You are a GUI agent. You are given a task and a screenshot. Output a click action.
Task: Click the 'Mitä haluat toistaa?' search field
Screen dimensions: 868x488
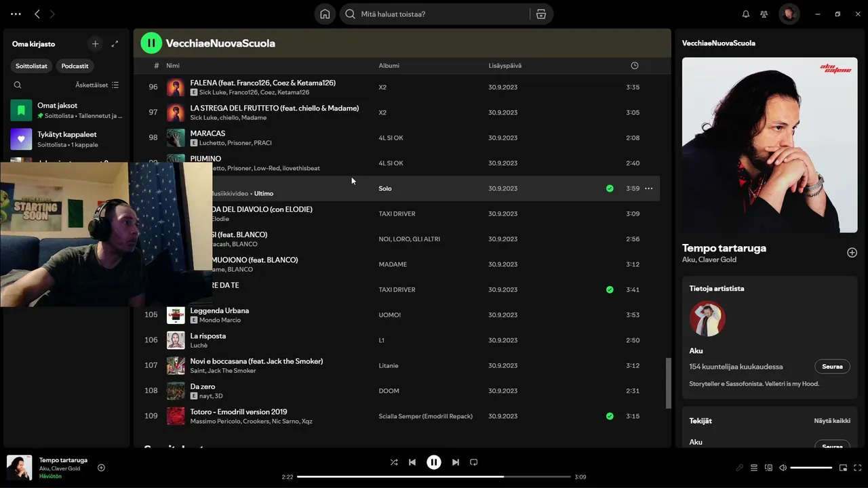point(434,14)
